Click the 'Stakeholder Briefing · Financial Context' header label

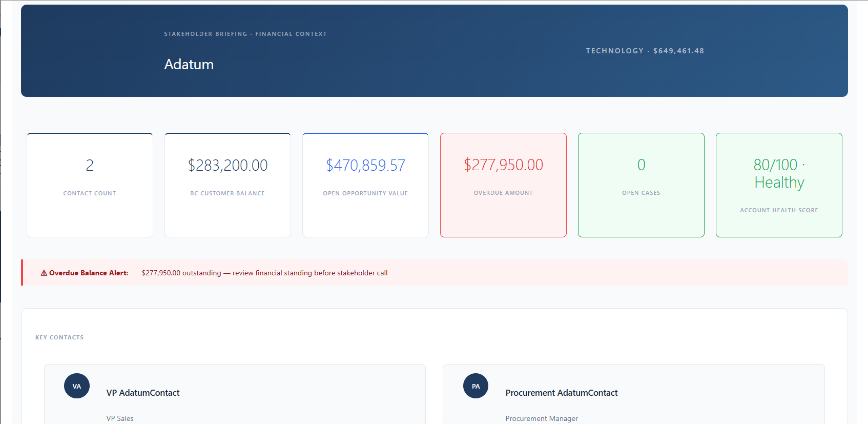point(245,34)
